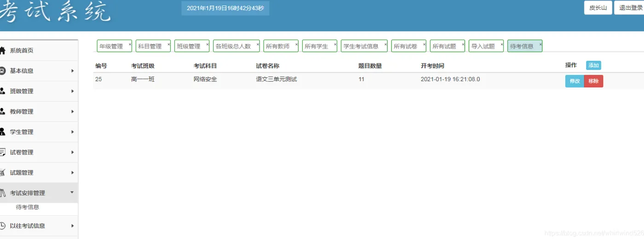Click the 试卷名称 column header
This screenshot has width=644, height=239.
click(268, 66)
